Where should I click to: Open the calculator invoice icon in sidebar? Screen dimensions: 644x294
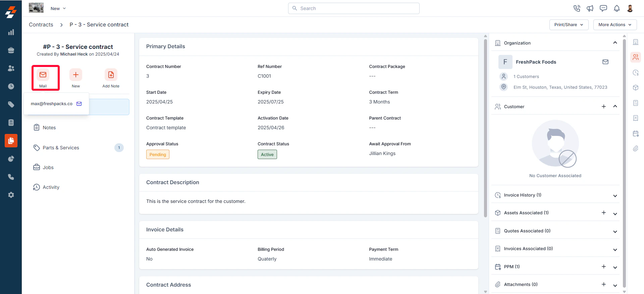[11, 123]
